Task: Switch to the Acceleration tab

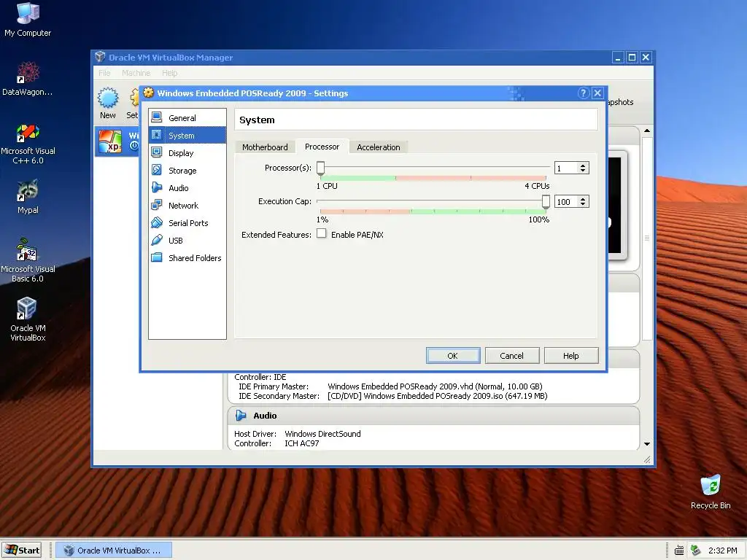Action: coord(379,147)
